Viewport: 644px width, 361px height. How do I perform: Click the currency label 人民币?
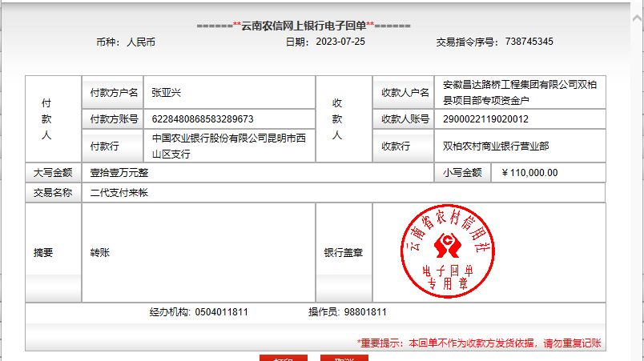point(141,42)
